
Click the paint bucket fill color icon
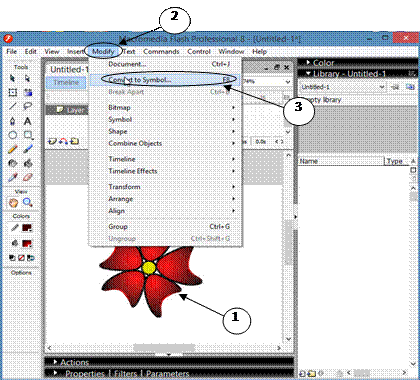pyautogui.click(x=14, y=243)
